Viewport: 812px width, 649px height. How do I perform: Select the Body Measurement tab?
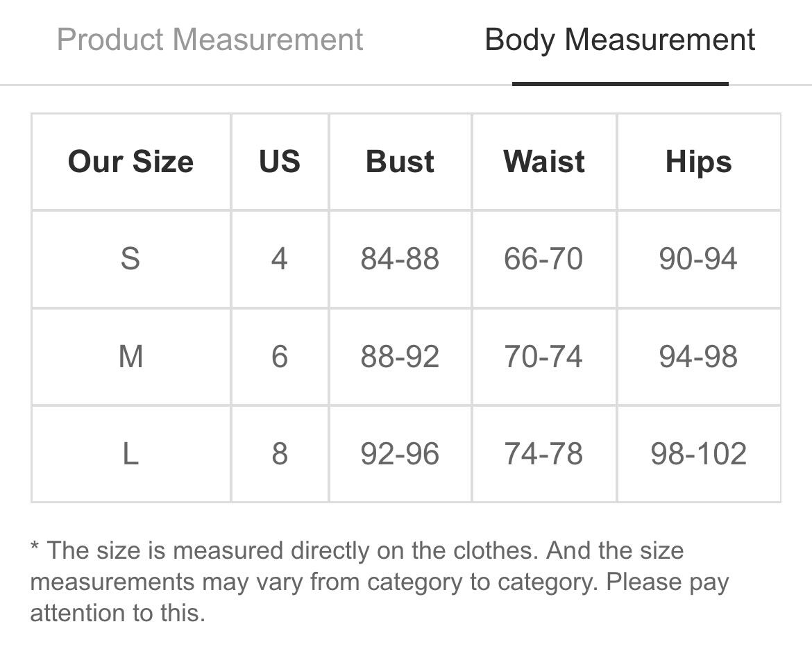click(620, 40)
